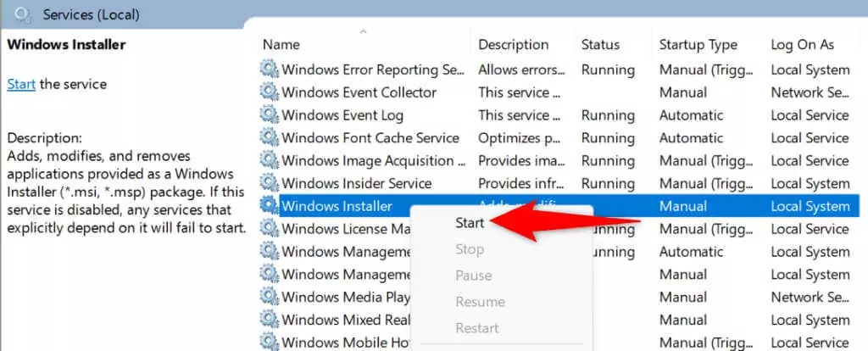Choose Stop in the context menu
Image resolution: width=868 pixels, height=351 pixels.
click(470, 249)
